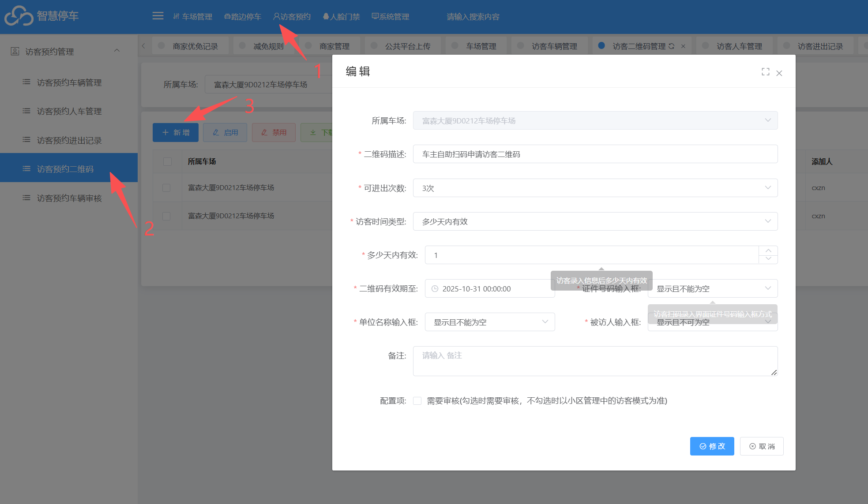Open the 访客时间类型 dropdown

point(595,221)
